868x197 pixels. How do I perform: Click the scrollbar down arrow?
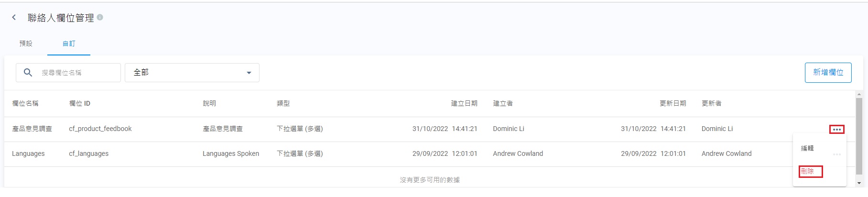[x=859, y=183]
